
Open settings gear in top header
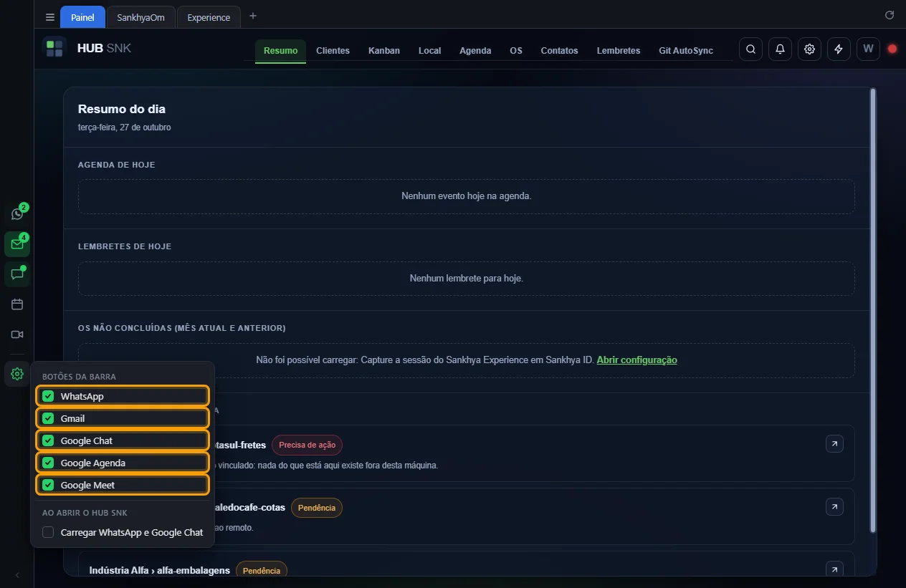(809, 49)
